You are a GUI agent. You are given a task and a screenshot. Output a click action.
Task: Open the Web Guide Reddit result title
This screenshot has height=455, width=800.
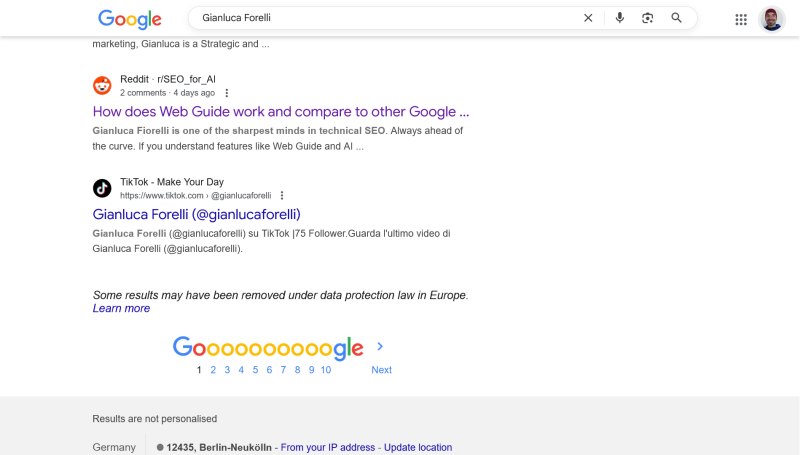point(280,112)
